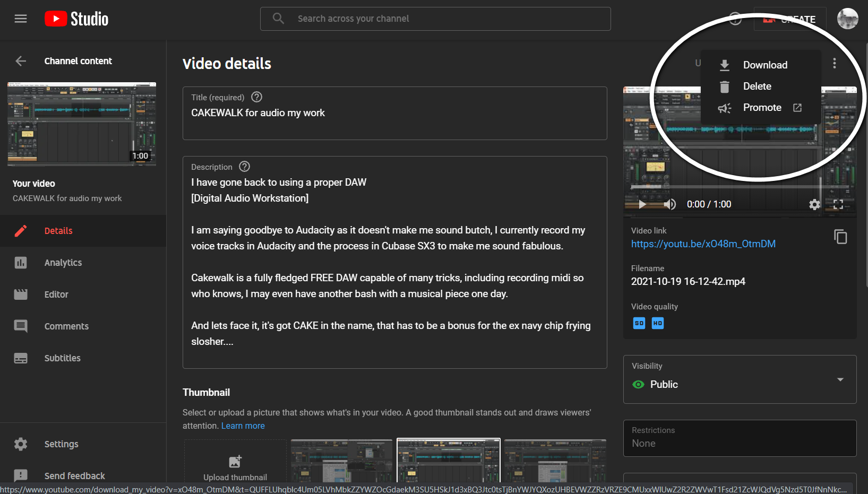Go to YouTube Studio home logo
The image size is (868, 494).
(x=76, y=19)
